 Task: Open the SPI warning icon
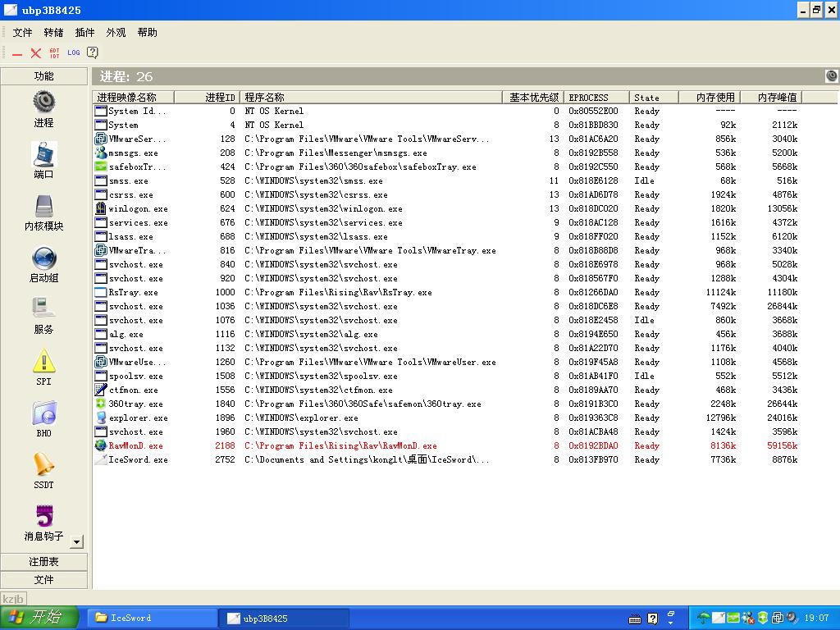(x=44, y=361)
